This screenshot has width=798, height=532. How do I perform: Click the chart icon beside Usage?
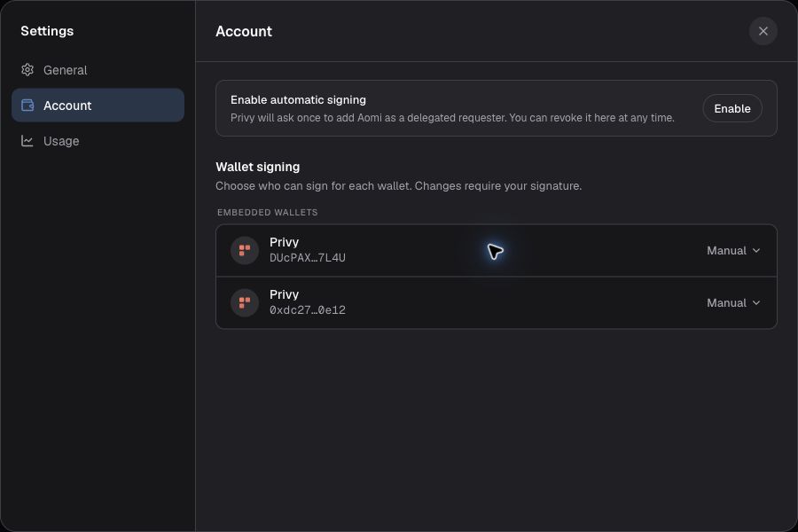coord(27,141)
